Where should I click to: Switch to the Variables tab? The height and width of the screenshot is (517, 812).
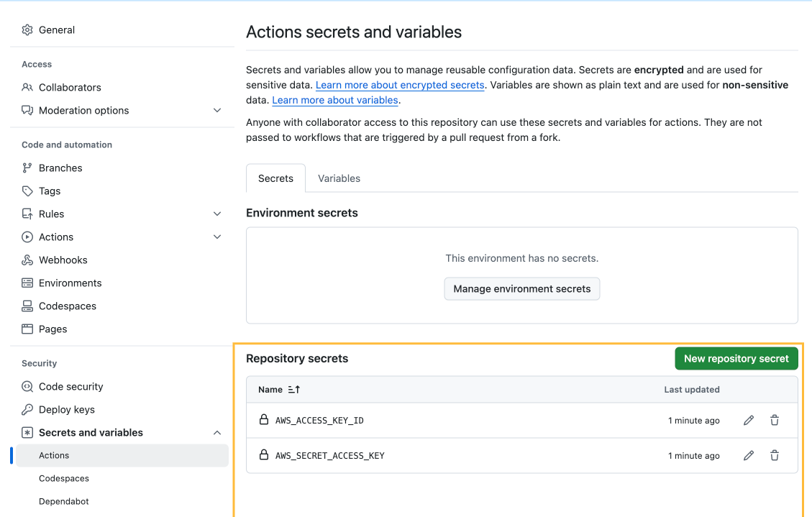coord(339,178)
